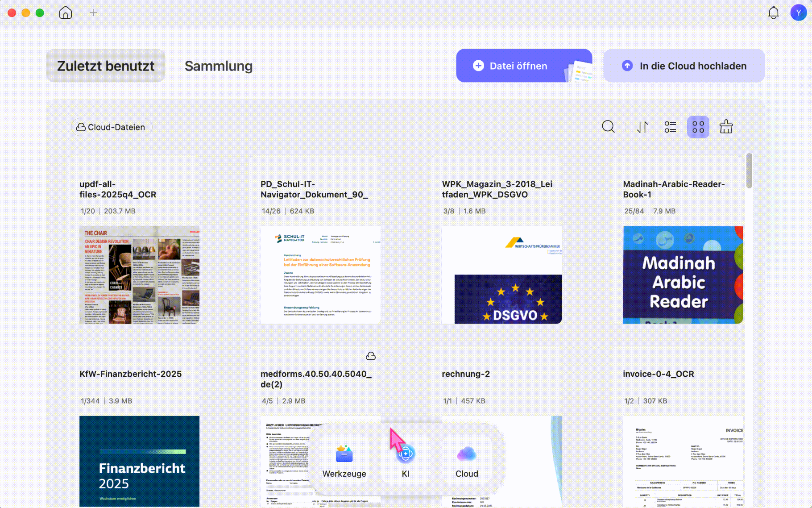Switch to list view
The height and width of the screenshot is (508, 812).
[x=670, y=127]
